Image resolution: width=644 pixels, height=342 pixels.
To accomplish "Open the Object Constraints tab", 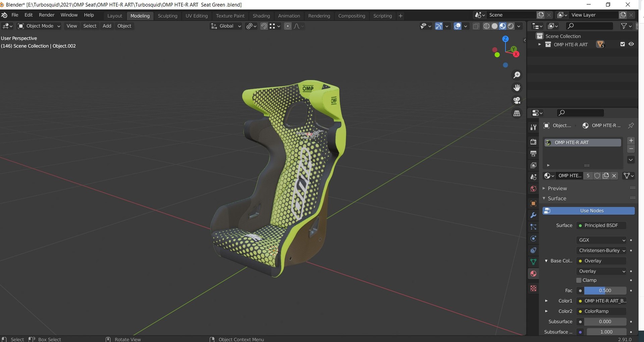I will [x=533, y=250].
